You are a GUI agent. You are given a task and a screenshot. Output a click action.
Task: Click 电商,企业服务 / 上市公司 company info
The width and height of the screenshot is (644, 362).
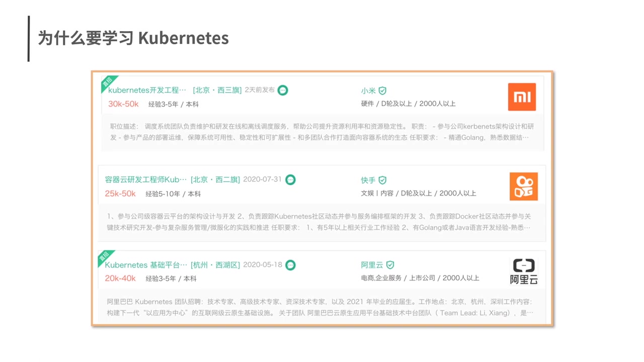420,278
